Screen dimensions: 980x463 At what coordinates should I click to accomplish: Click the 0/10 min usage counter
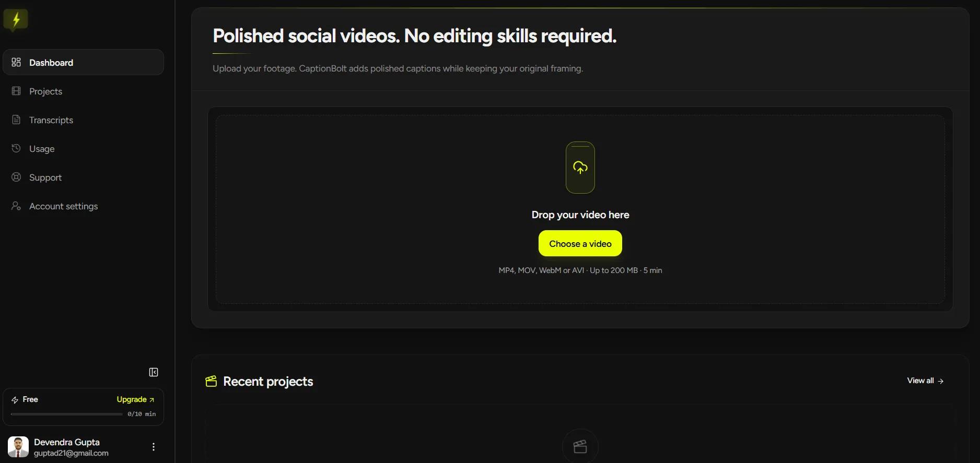point(142,414)
